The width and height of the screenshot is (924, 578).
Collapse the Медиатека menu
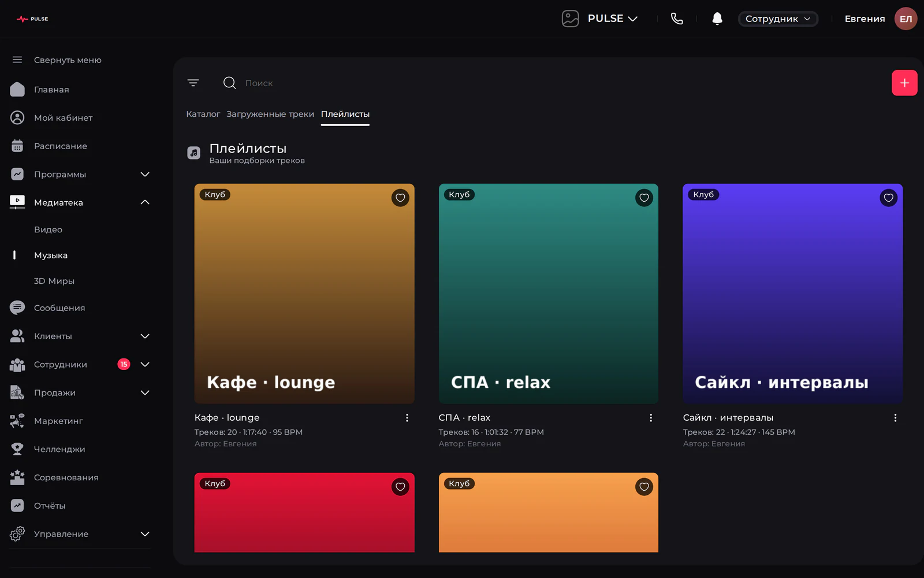[145, 202]
